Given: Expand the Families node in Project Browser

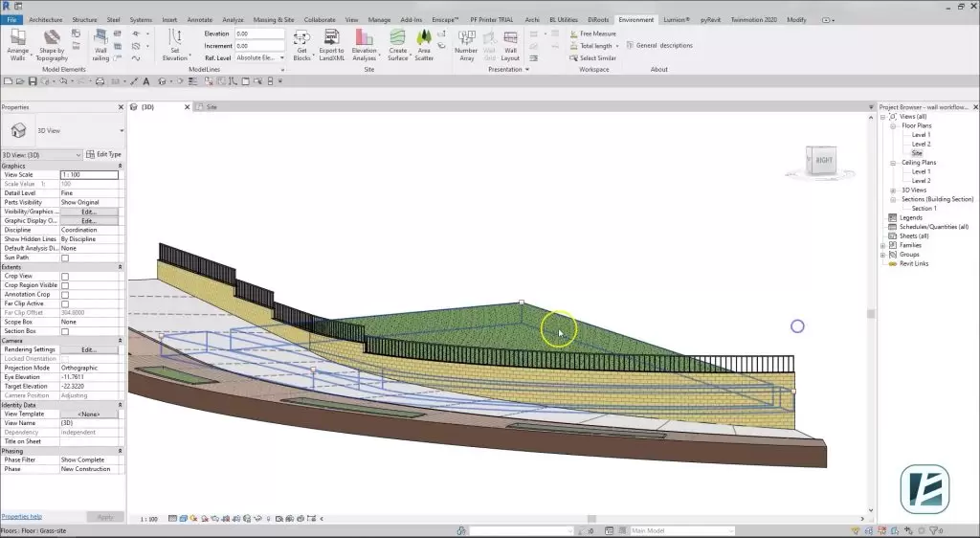Looking at the screenshot, I should click(883, 245).
